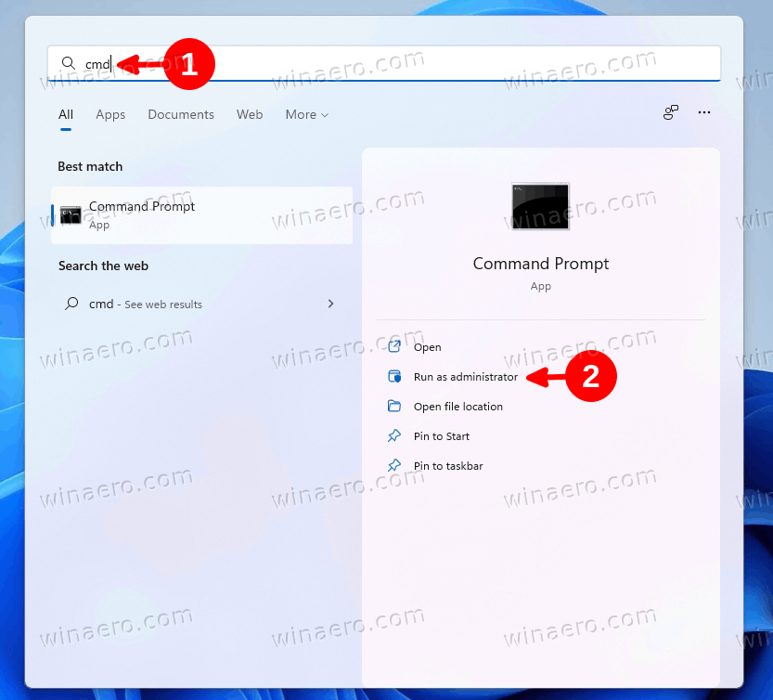Switch to the Documents tab
Viewport: 773px width, 700px height.
[x=180, y=114]
